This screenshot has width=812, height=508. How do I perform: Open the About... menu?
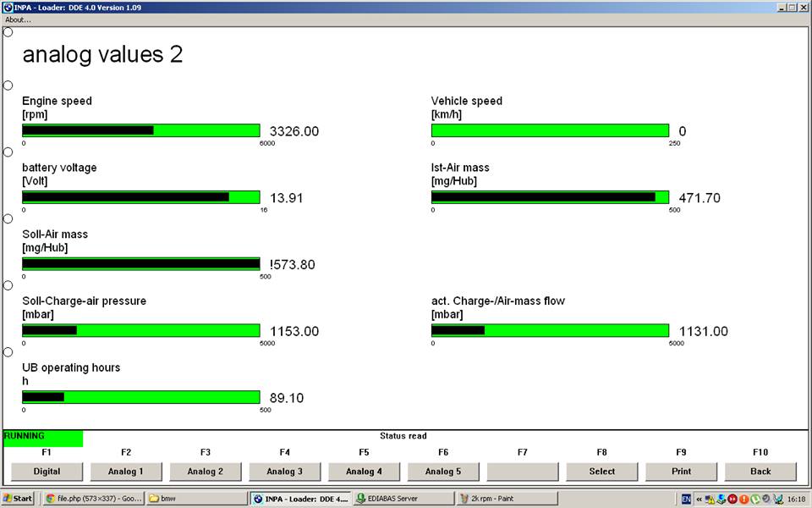tap(18, 19)
